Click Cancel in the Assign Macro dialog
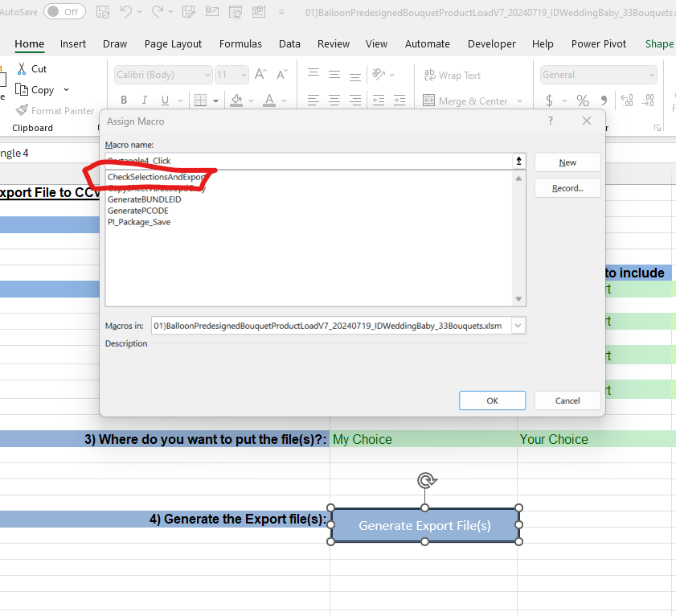This screenshot has height=616, width=676. click(567, 400)
